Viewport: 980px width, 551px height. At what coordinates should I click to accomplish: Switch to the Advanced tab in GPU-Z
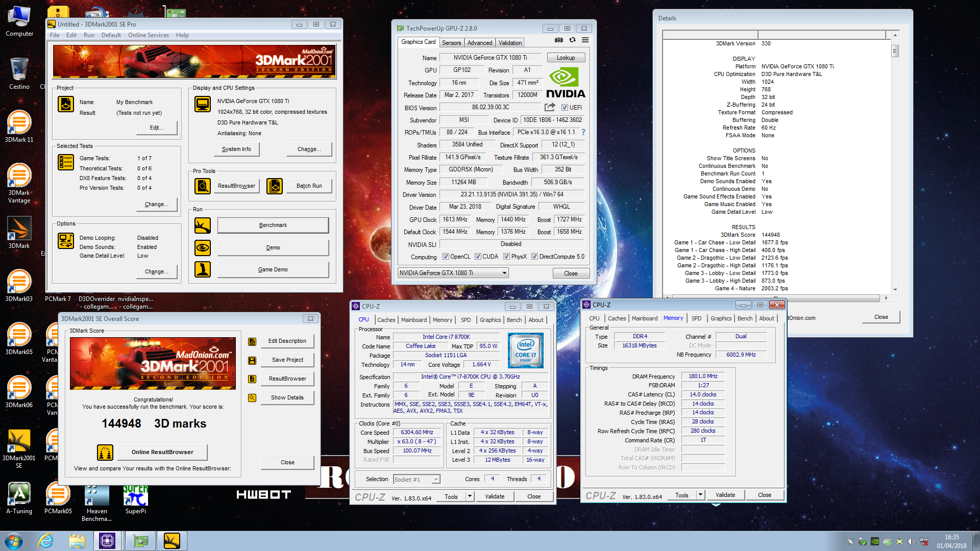point(480,43)
